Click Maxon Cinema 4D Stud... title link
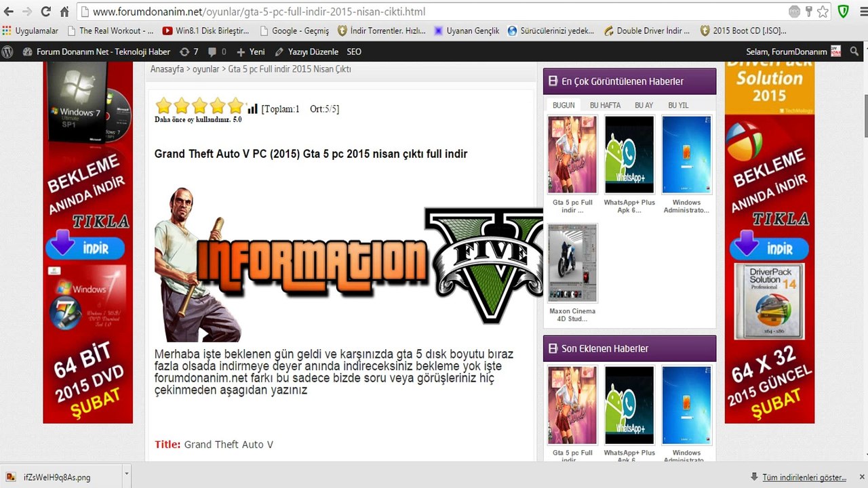Screen dimensions: 868x488 click(x=572, y=315)
